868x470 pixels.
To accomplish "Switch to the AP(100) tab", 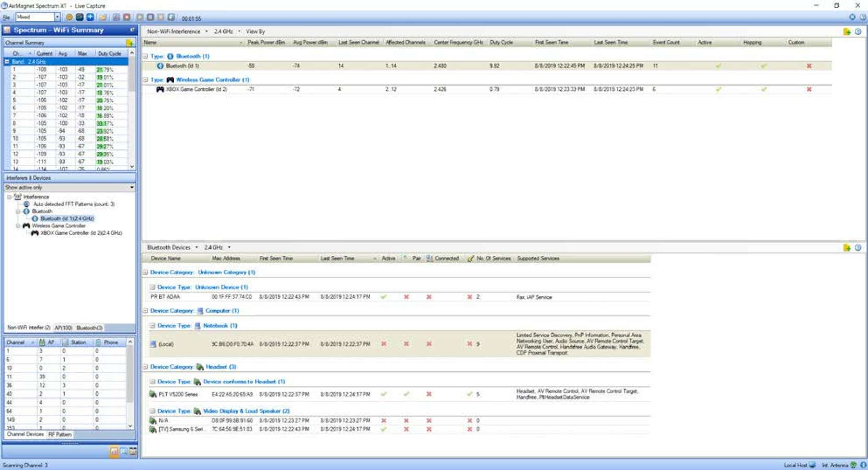I will point(63,328).
